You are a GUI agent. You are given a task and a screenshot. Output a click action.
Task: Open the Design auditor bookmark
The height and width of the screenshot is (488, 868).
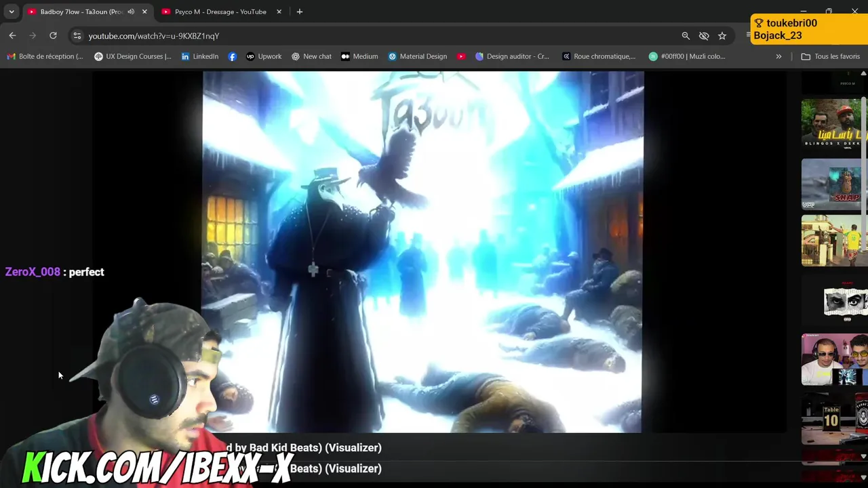tap(512, 56)
